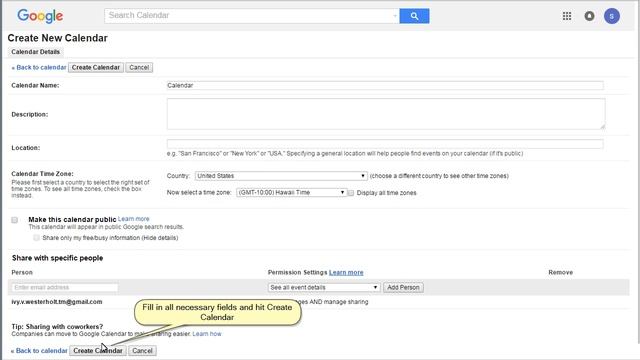
Task: Check Share only my free/busy information
Action: pos(36,238)
